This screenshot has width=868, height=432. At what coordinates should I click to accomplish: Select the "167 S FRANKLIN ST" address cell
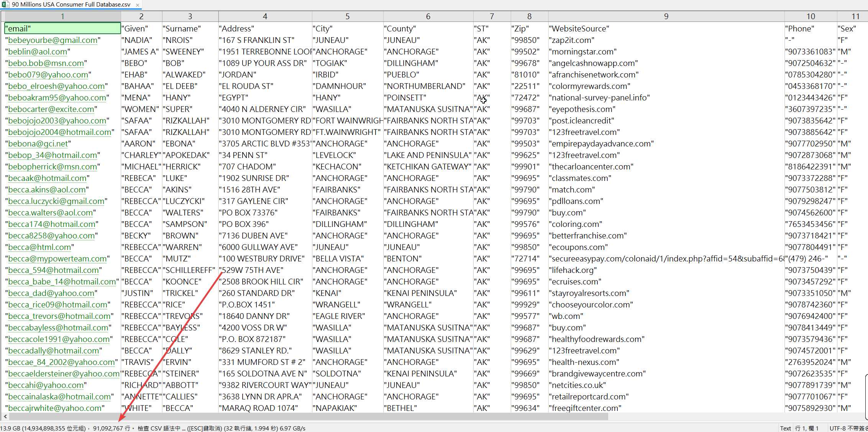click(x=265, y=40)
